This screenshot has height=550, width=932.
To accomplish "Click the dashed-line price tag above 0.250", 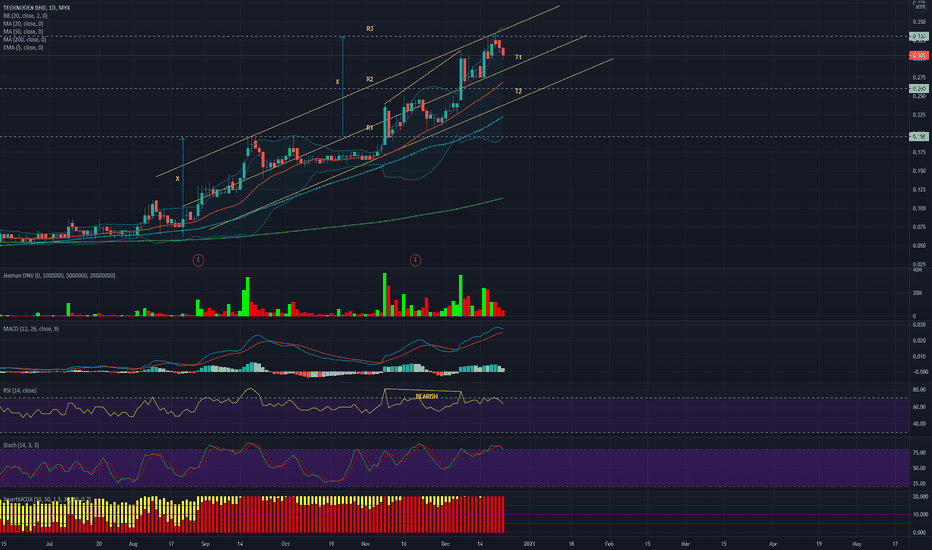I will [x=919, y=89].
